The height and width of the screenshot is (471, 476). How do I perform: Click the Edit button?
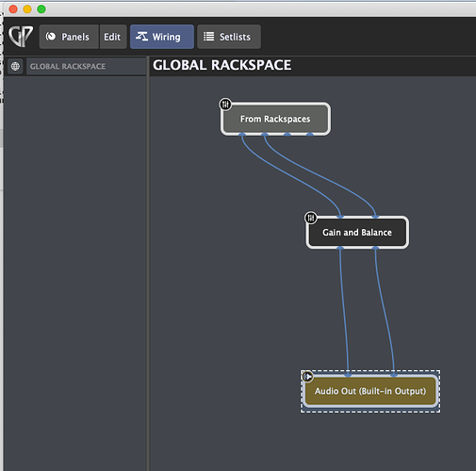(x=113, y=37)
